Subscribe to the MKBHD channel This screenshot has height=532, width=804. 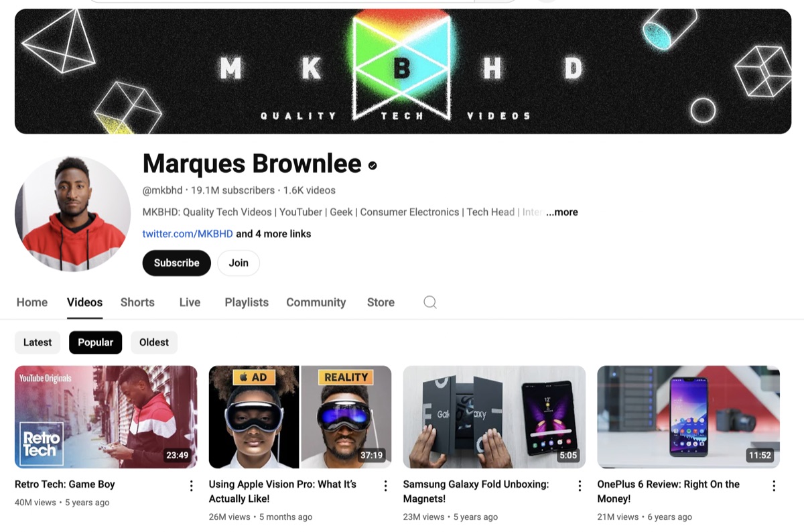click(x=177, y=263)
